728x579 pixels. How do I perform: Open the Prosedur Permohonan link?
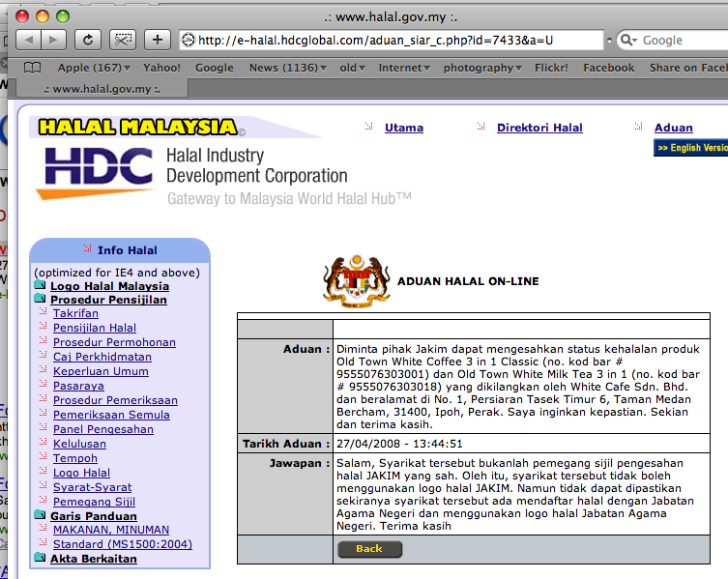(114, 342)
